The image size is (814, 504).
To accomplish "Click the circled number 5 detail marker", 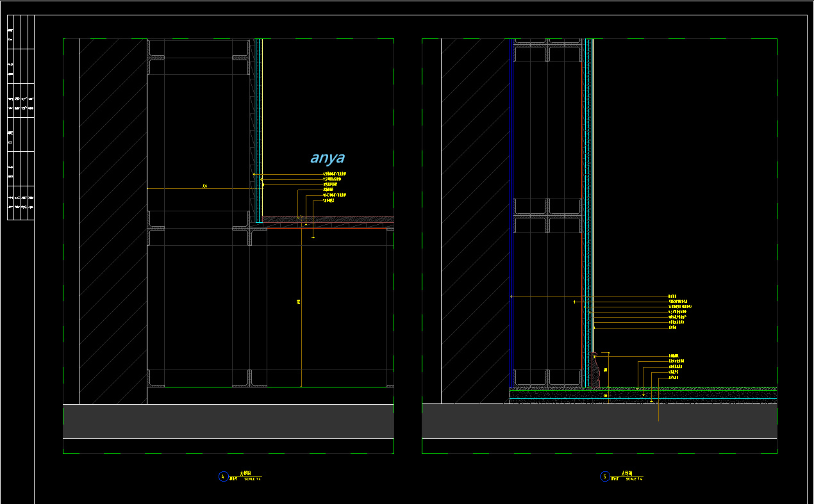I will [604, 476].
